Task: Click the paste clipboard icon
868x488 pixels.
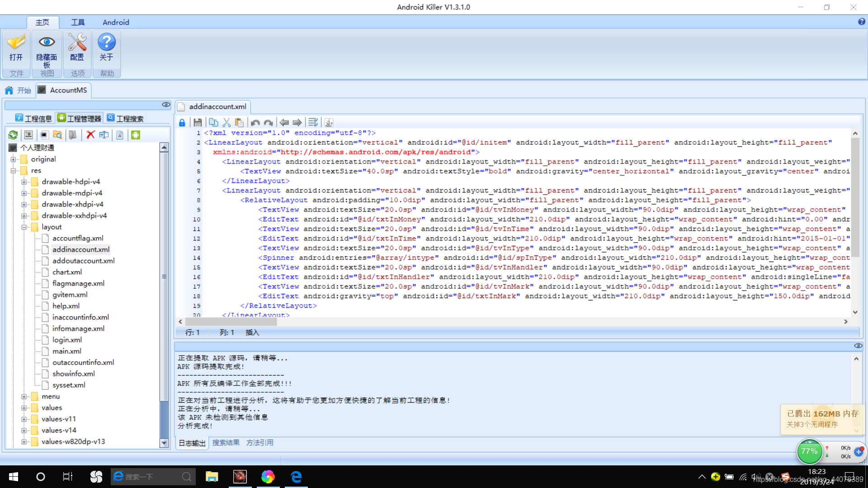Action: [x=240, y=122]
